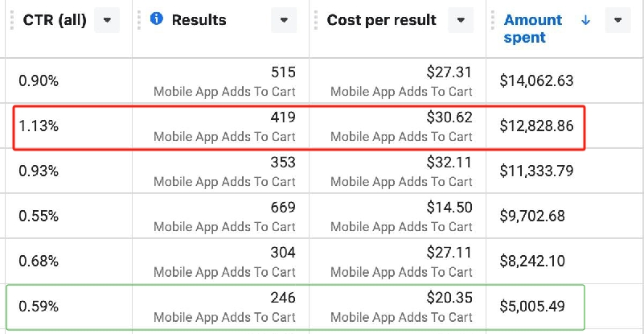
Task: Click the CTR (all) column header
Action: pos(55,20)
